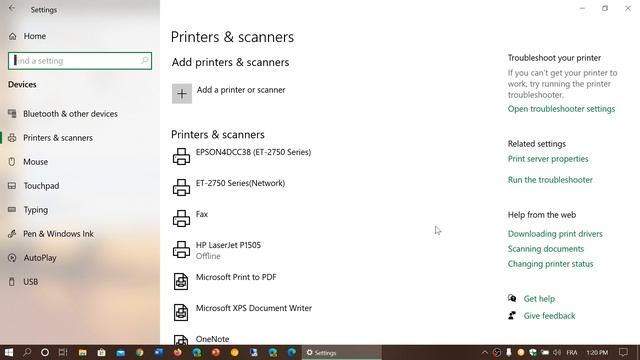This screenshot has width=640, height=360.
Task: Launch Firefox from taskbar
Action: coord(178,352)
